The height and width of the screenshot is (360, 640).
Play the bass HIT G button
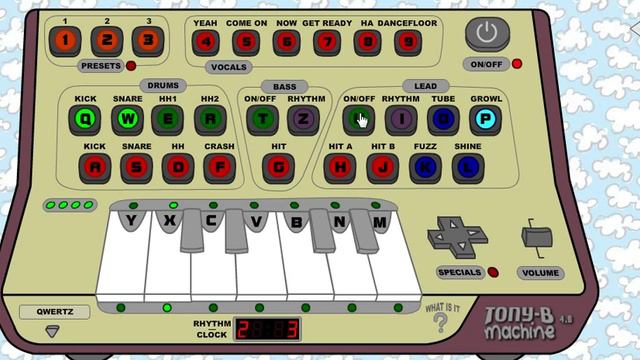pos(278,168)
